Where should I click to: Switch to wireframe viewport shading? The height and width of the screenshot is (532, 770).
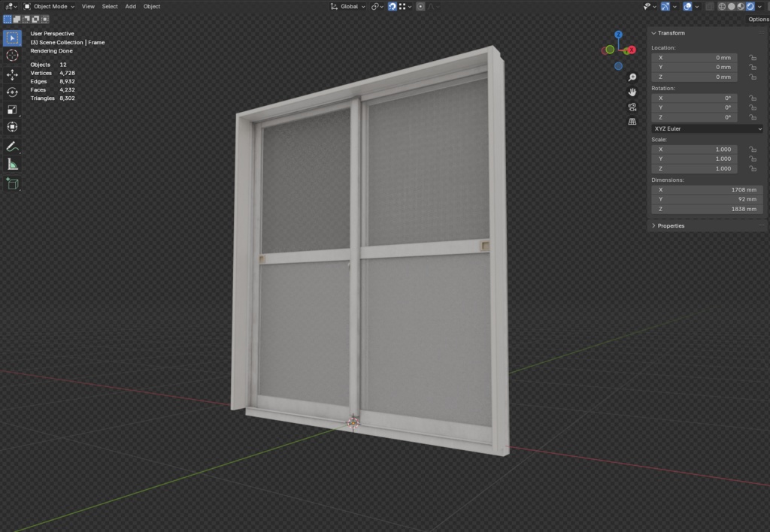point(722,6)
